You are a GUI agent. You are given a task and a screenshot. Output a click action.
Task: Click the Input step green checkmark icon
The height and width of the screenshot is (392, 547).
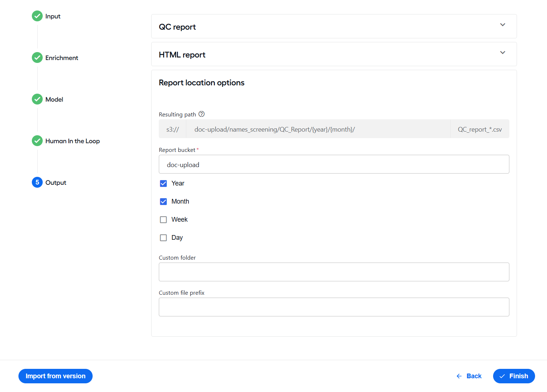click(x=37, y=16)
